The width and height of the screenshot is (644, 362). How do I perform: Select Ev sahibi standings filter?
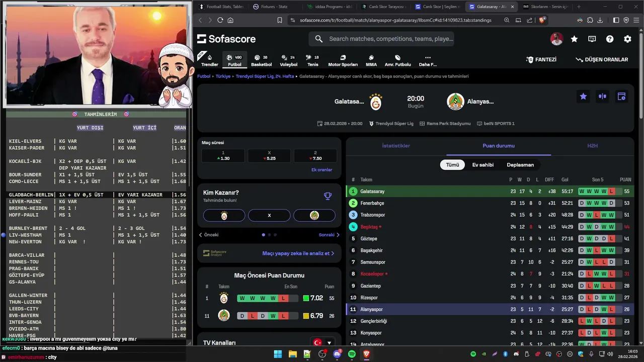point(482,165)
